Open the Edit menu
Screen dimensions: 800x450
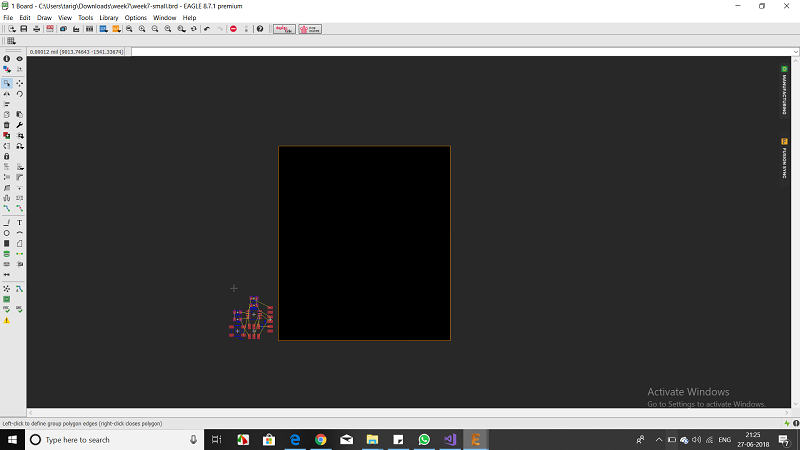(24, 17)
